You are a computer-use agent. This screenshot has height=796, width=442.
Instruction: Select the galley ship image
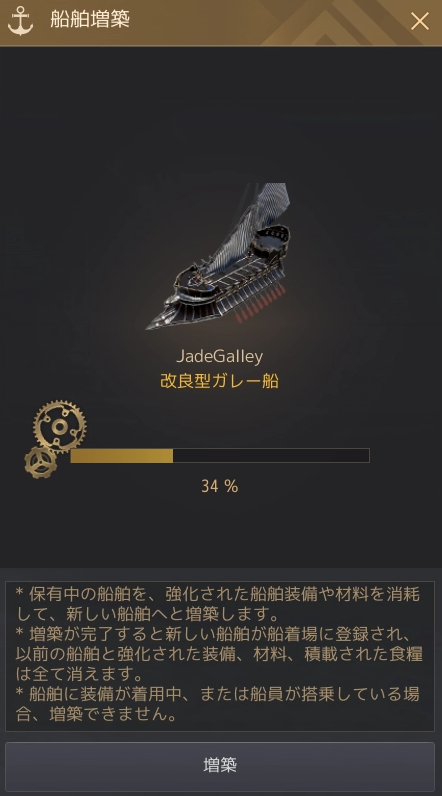[x=220, y=257]
